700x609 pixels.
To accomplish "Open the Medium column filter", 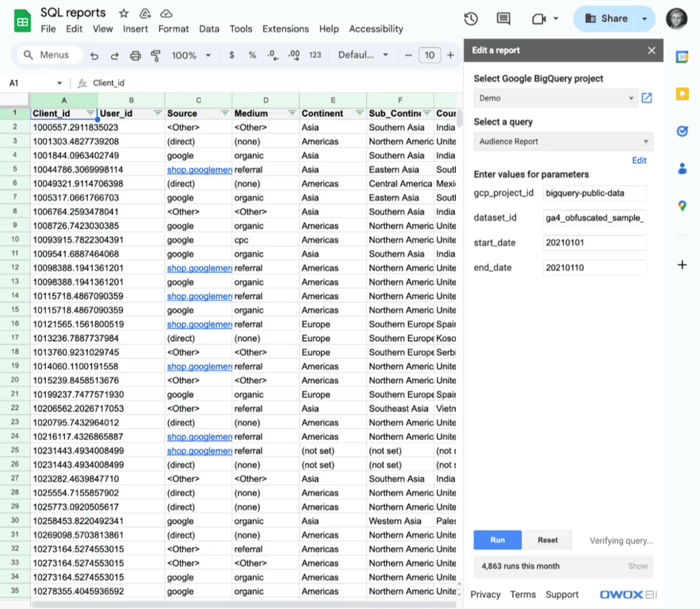I will tap(292, 113).
